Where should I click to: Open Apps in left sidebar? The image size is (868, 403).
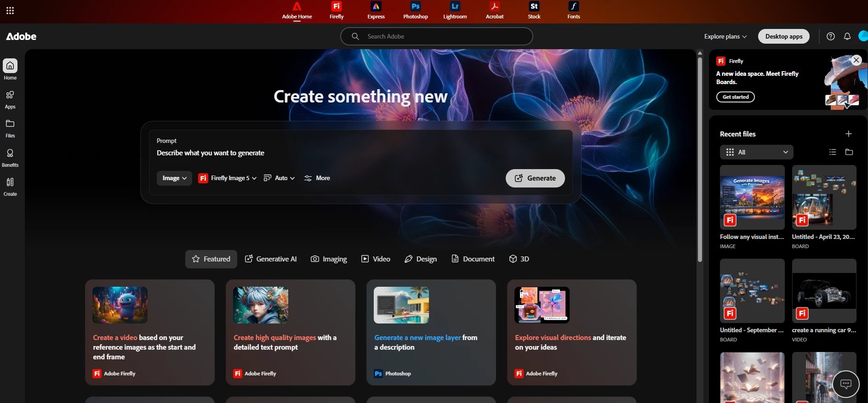[x=10, y=99]
